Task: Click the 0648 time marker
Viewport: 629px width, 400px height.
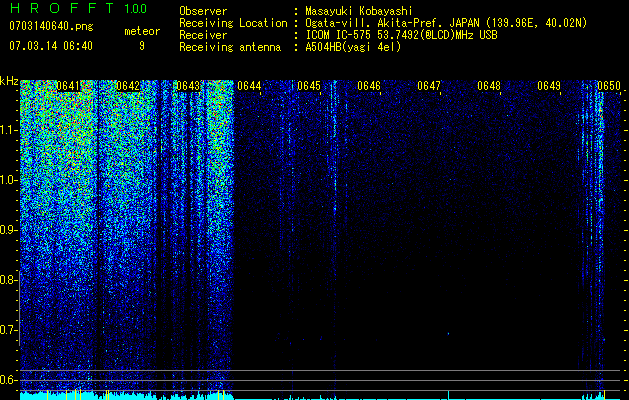Action: [x=489, y=86]
